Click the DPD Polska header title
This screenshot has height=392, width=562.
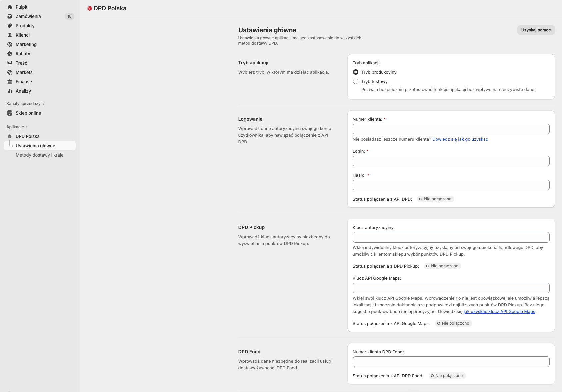[110, 8]
